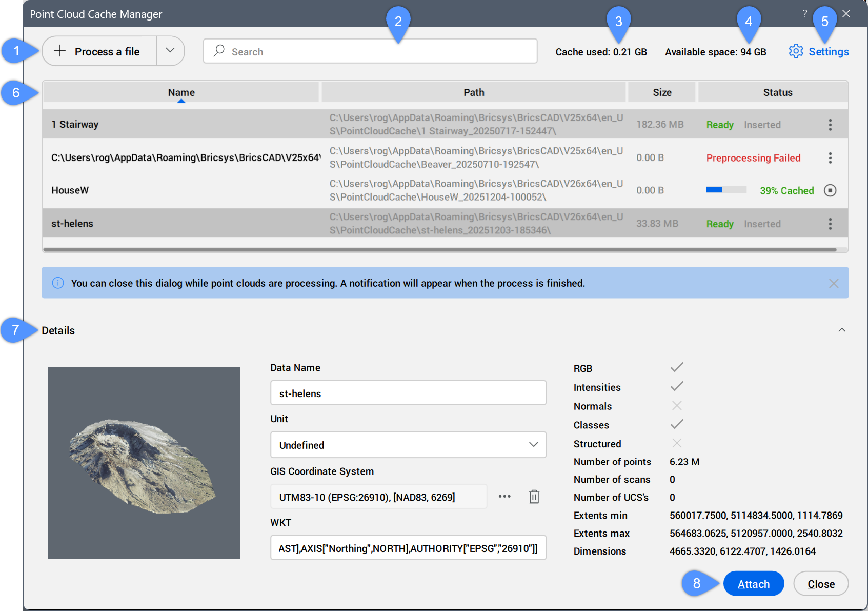Click the st-helens point cloud thumbnail preview
This screenshot has width=868, height=611.
pos(144,463)
